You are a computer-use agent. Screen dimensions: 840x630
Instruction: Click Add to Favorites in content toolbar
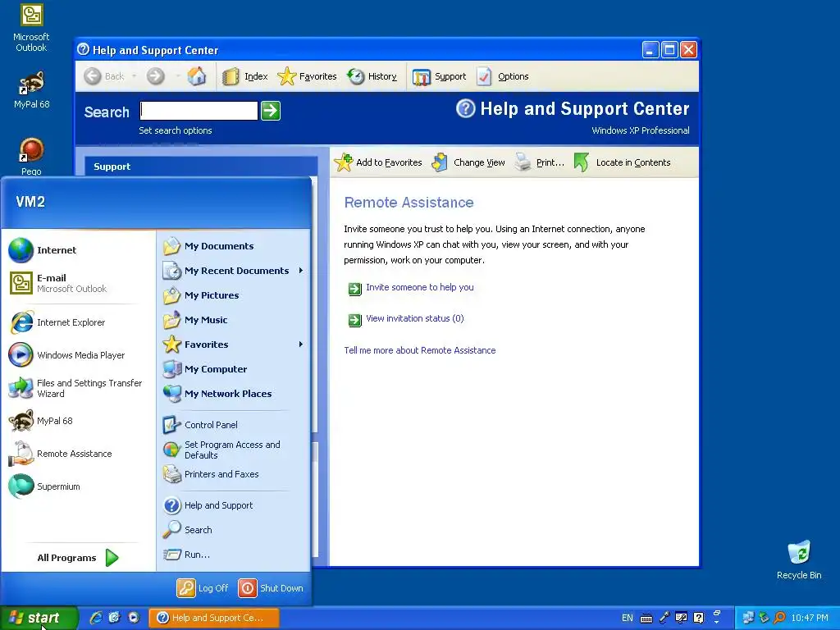[378, 162]
